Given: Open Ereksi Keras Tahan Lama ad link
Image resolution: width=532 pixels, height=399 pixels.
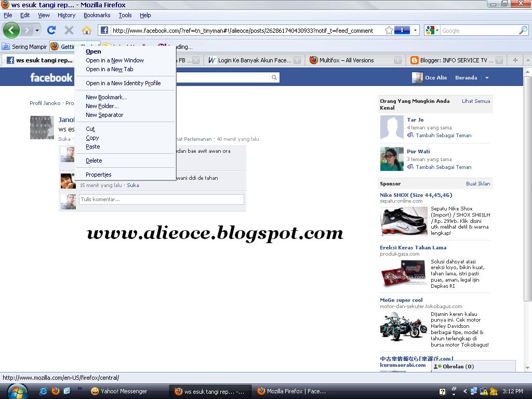Looking at the screenshot, I should (x=413, y=248).
